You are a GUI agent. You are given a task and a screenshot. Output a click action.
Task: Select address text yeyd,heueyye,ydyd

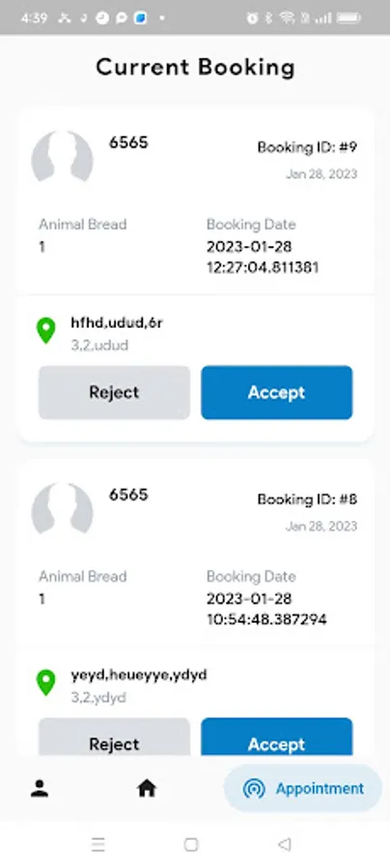139,675
